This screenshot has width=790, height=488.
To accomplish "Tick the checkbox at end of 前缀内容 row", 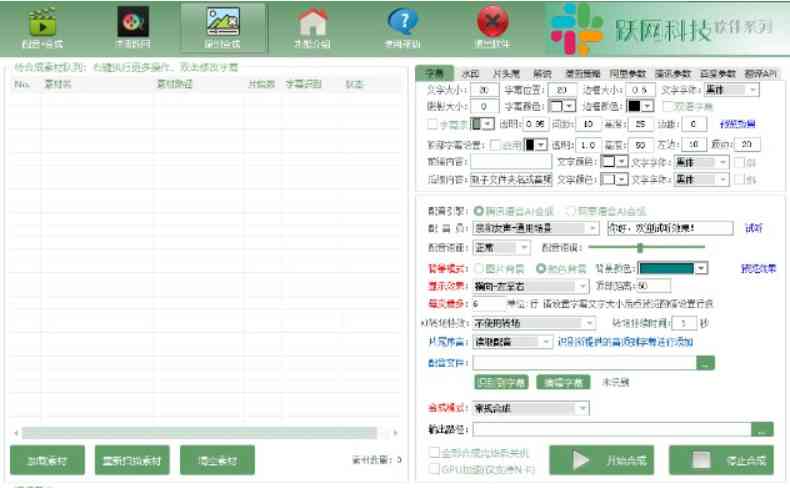I will (x=740, y=163).
